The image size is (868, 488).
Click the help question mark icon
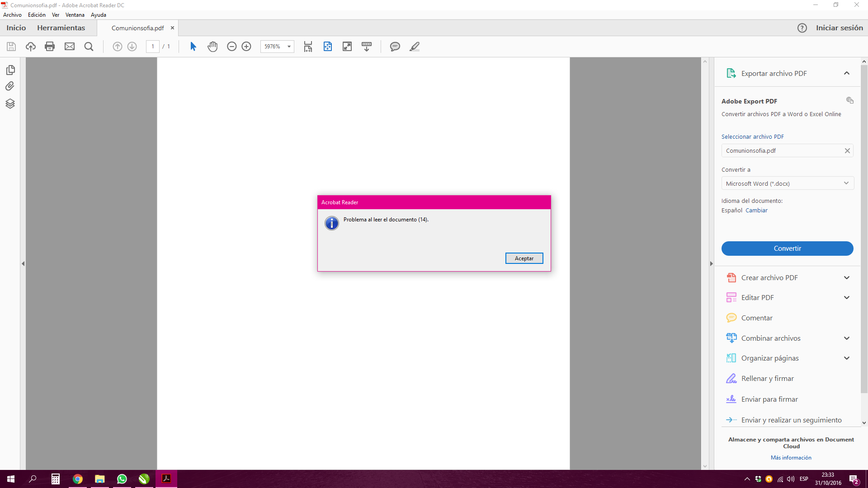pyautogui.click(x=802, y=28)
